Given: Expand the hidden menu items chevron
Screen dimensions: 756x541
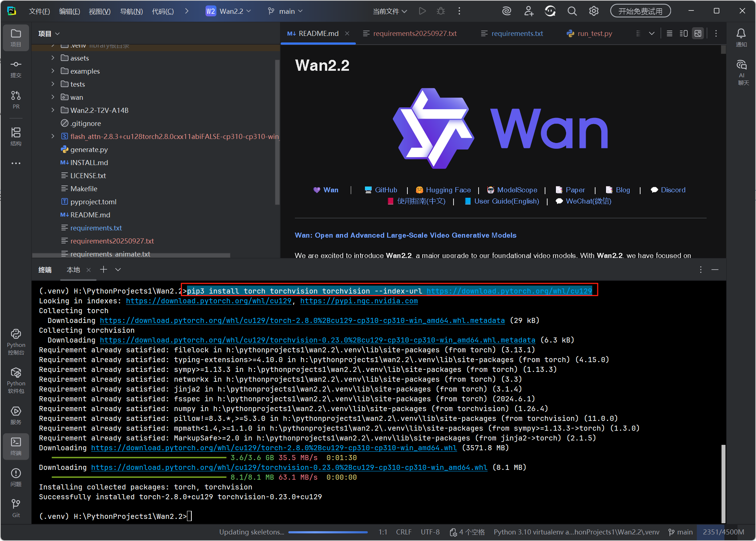Looking at the screenshot, I should coord(187,11).
